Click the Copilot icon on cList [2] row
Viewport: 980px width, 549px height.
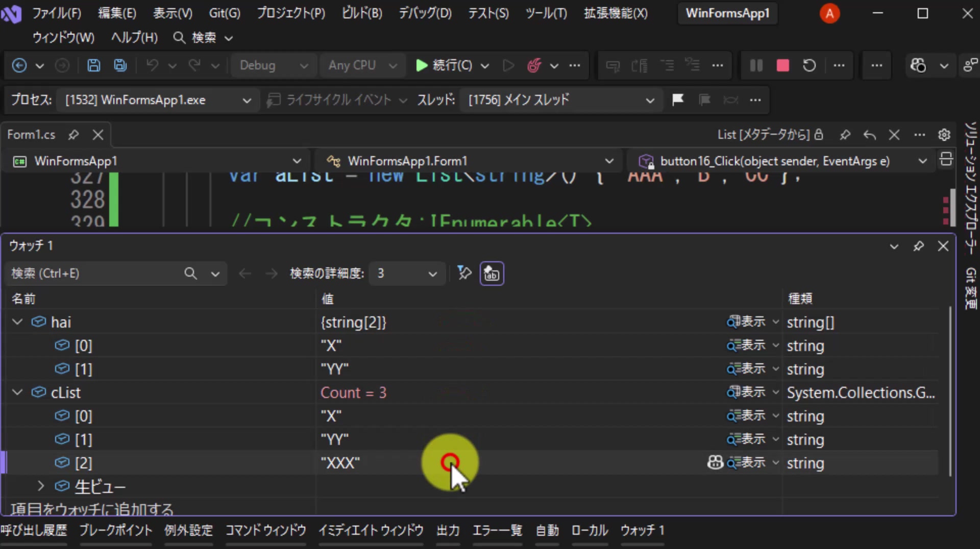[x=715, y=462]
